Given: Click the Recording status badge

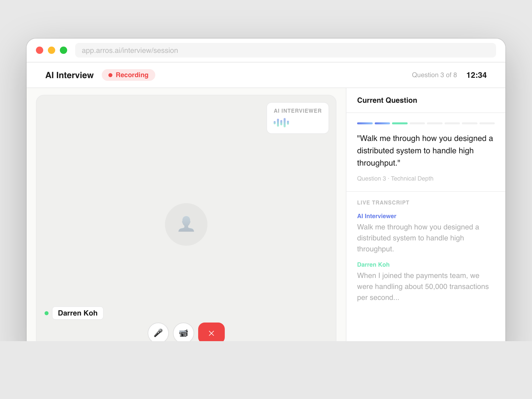Looking at the screenshot, I should [128, 75].
